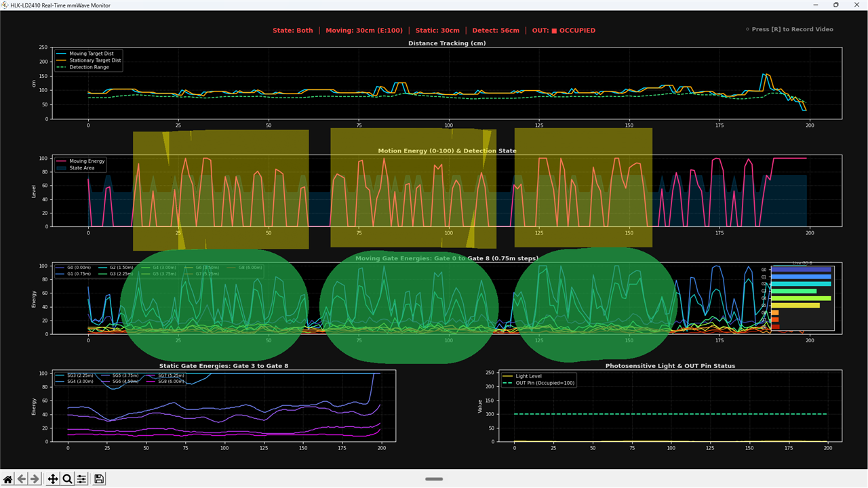This screenshot has height=488, width=868.
Task: Save the figure using floppy disk icon
Action: pos(99,479)
